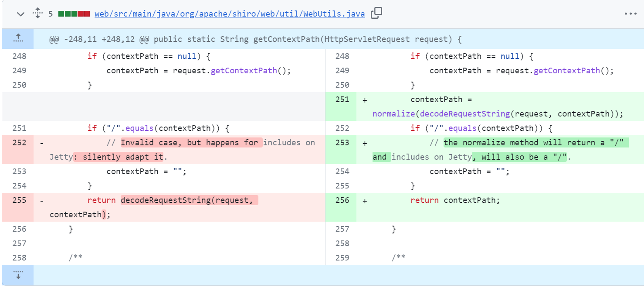The height and width of the screenshot is (288, 644).
Task: Open the WebUtils.java file path link
Action: 230,14
